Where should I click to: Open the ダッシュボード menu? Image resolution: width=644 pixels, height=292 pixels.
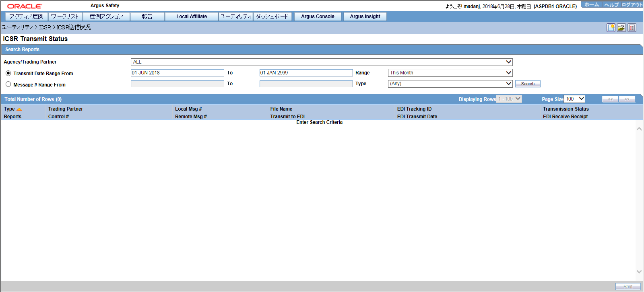point(272,16)
